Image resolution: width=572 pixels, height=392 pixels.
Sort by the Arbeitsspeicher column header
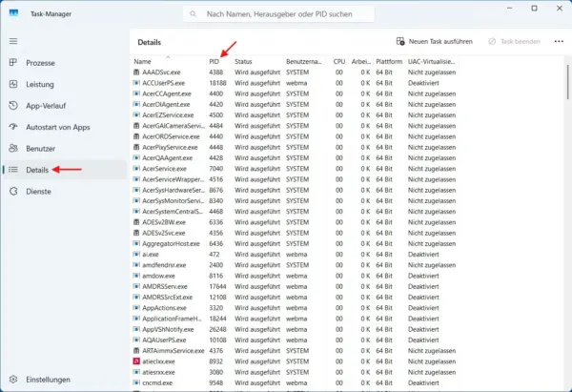click(x=361, y=61)
